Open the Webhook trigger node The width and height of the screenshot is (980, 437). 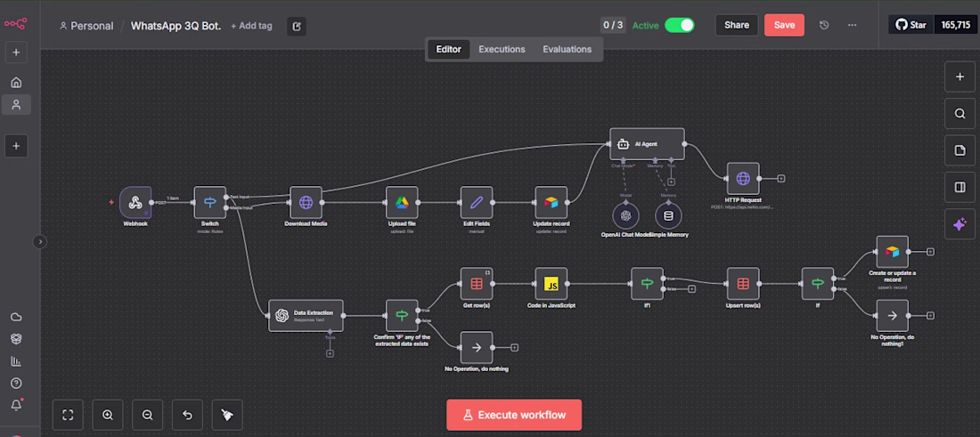click(135, 202)
